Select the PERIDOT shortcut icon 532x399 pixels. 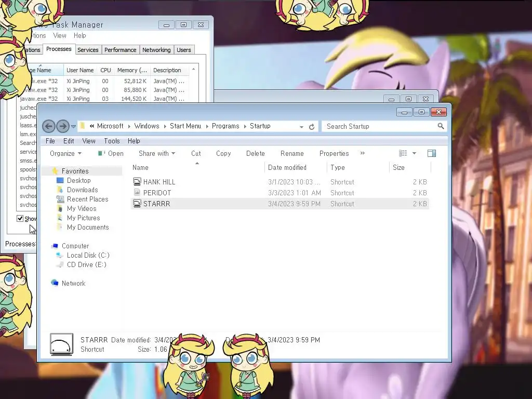point(137,192)
